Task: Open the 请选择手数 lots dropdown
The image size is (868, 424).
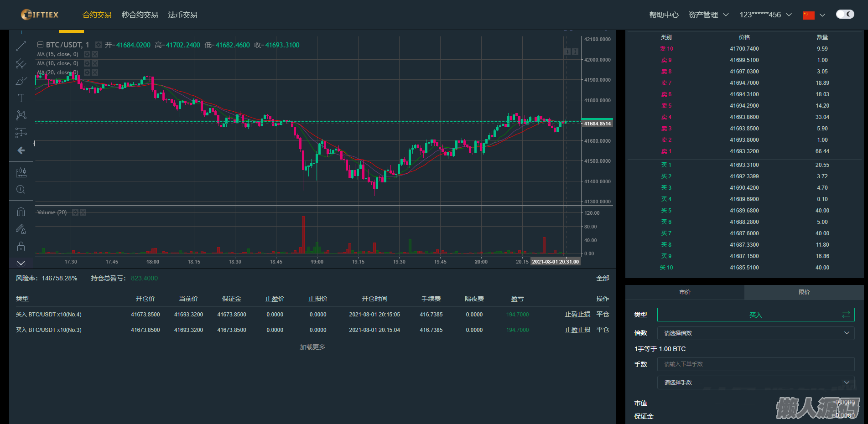Action: point(755,383)
